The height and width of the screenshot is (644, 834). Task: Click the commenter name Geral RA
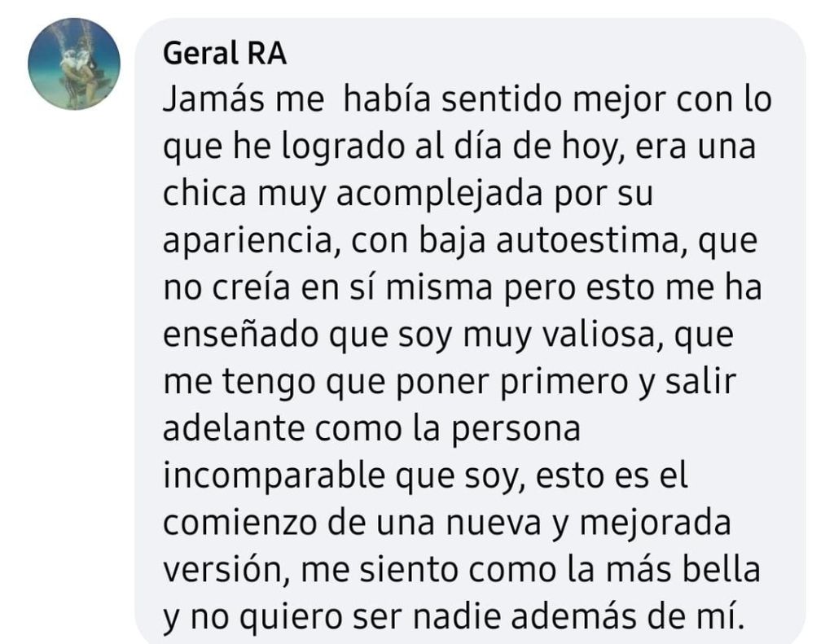point(225,55)
